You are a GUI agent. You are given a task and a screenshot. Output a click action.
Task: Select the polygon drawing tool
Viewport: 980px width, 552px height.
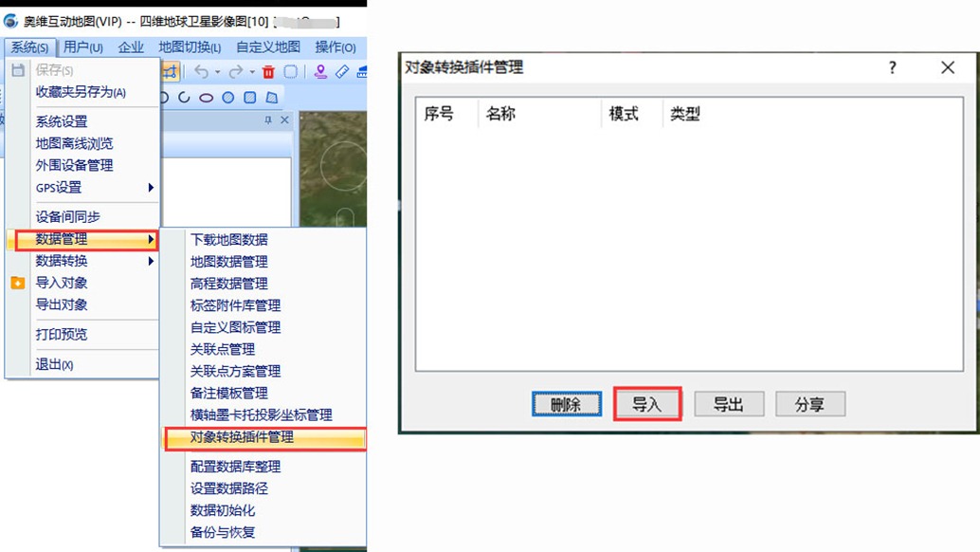tap(271, 97)
